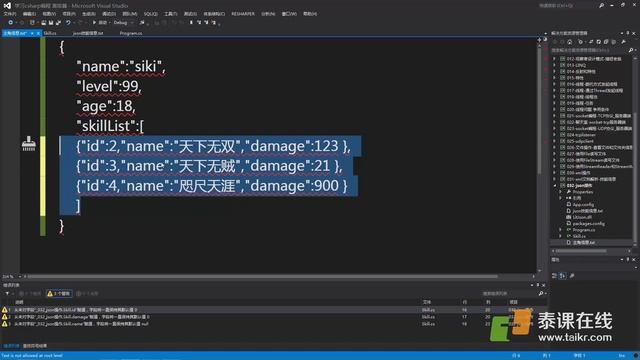
Task: Open the 调试(D) menu
Action: [x=109, y=14]
